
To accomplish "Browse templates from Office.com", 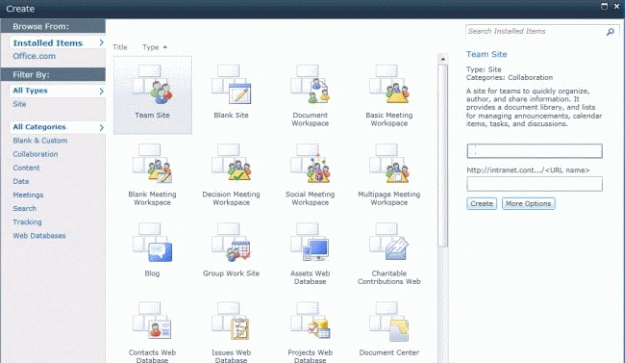I will pyautogui.click(x=34, y=56).
